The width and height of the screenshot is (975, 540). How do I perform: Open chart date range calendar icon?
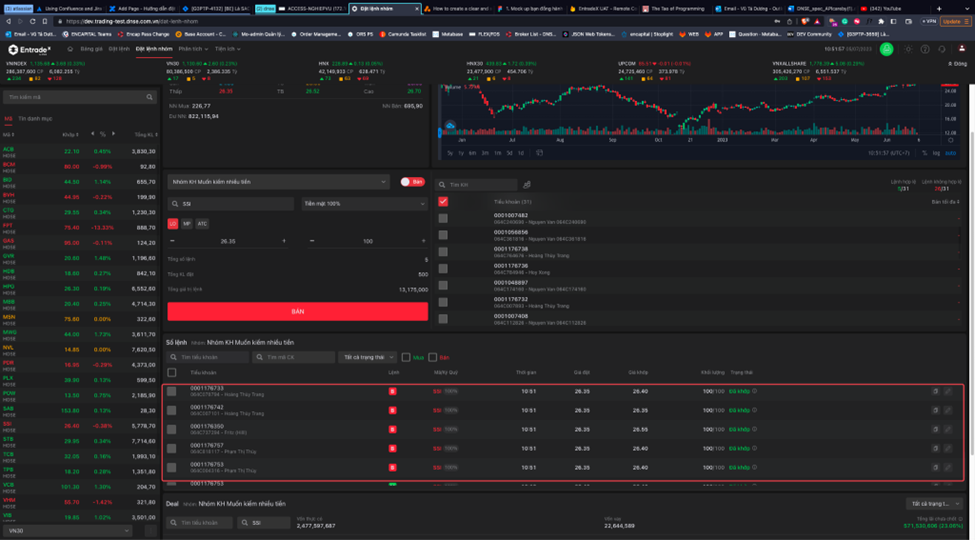point(540,153)
